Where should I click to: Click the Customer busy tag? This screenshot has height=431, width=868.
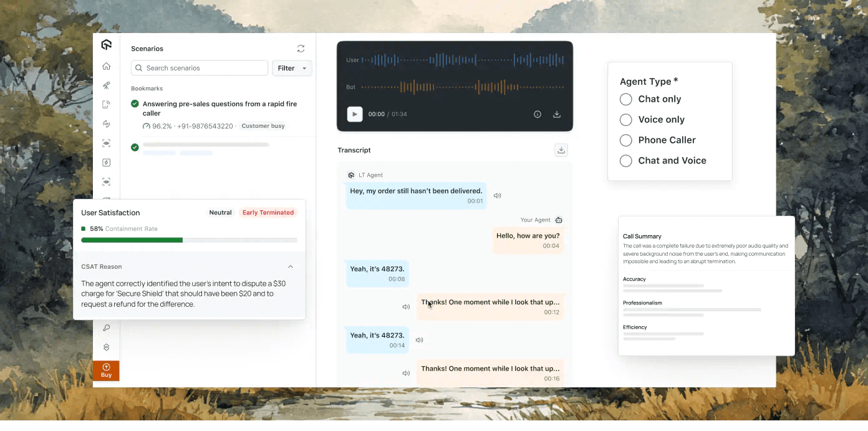click(263, 126)
